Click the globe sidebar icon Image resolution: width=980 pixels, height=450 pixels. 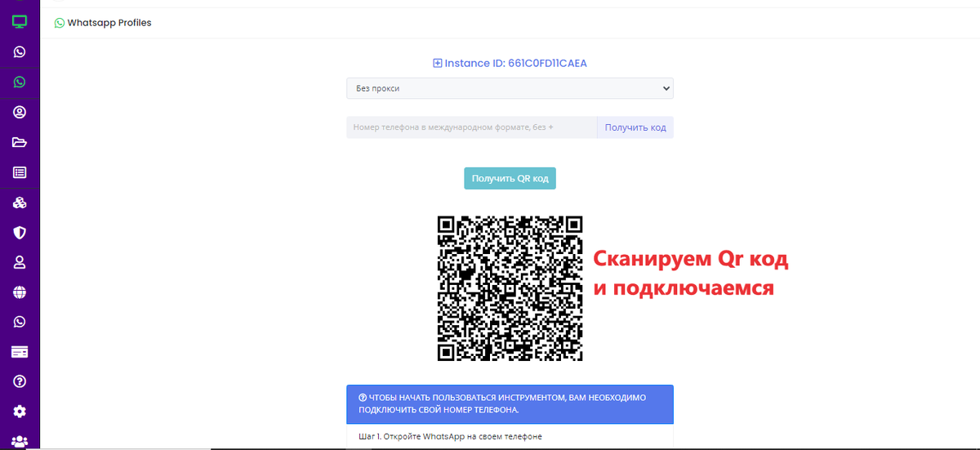pos(20,292)
